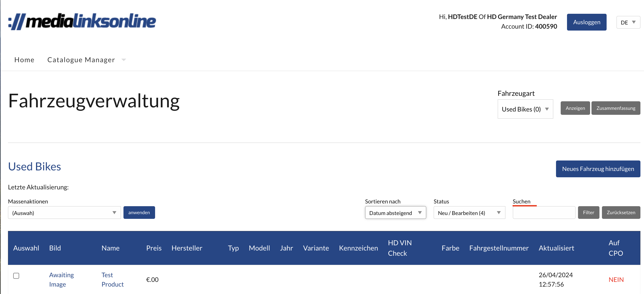The width and height of the screenshot is (644, 294).
Task: Open the DE language dropdown
Action: [x=628, y=22]
